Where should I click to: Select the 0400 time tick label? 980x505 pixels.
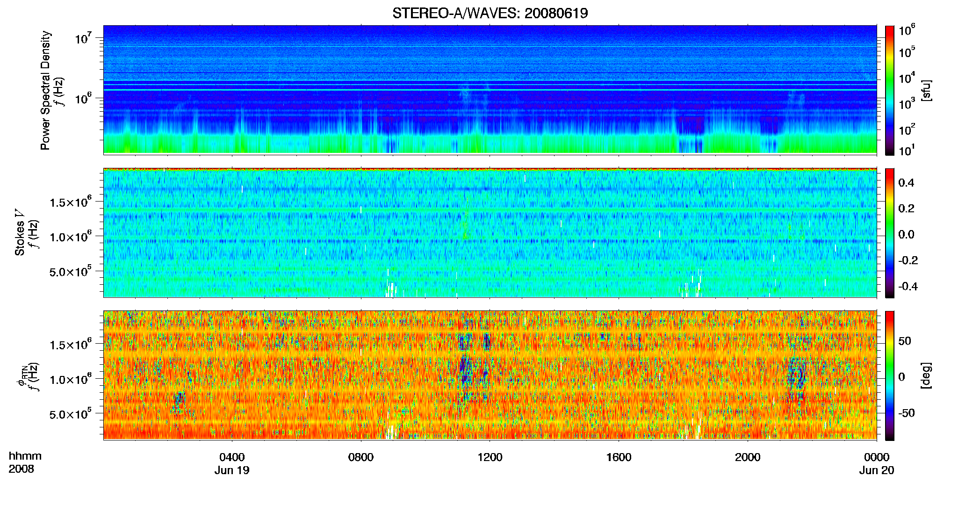coord(232,457)
